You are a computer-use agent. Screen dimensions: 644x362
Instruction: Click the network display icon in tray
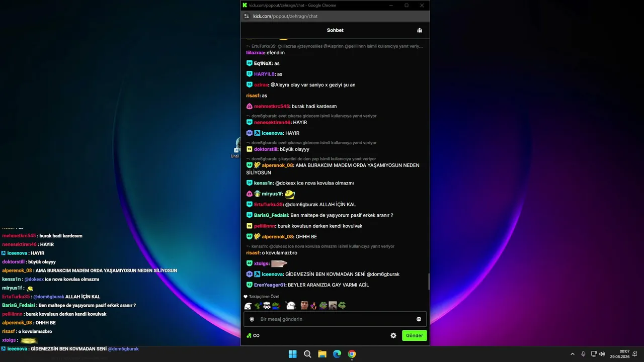coord(593,354)
